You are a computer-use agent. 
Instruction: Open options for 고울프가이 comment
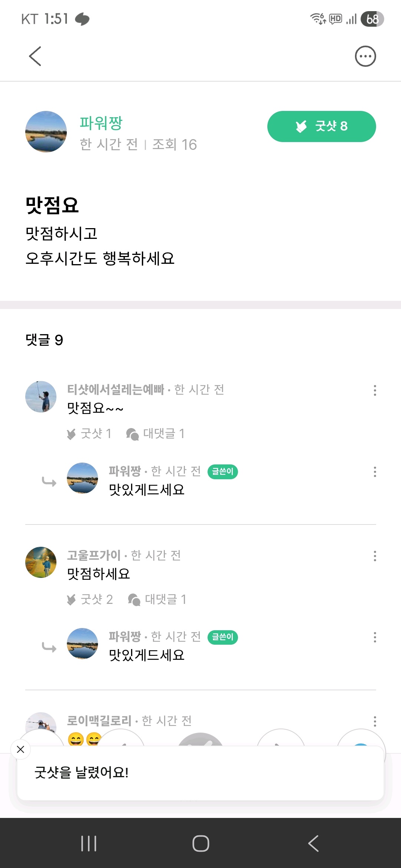375,556
